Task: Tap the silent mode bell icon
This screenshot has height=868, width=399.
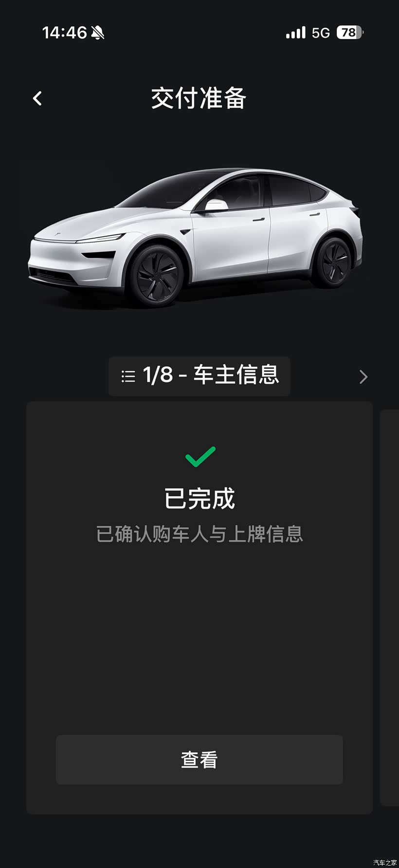Action: tap(97, 33)
